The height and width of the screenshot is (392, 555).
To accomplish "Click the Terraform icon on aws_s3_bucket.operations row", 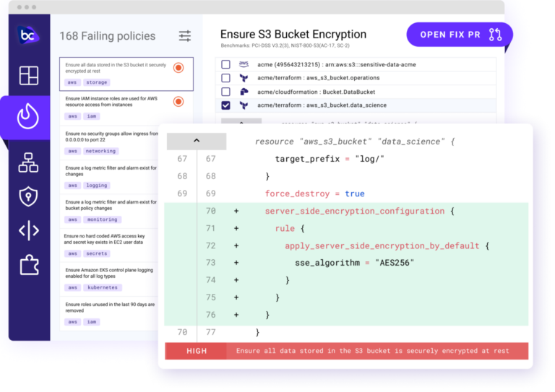I will tap(244, 78).
